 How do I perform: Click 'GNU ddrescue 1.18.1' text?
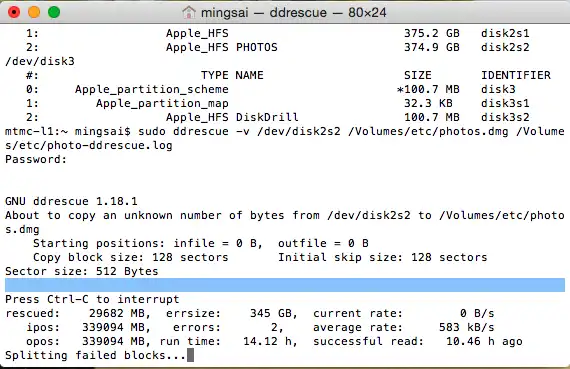click(x=71, y=201)
